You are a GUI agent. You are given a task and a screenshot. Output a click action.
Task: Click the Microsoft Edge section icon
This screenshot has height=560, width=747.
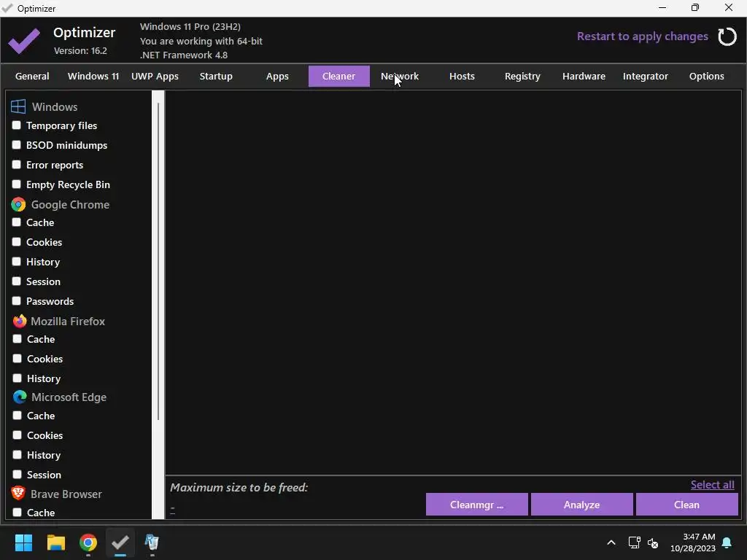[x=20, y=397]
